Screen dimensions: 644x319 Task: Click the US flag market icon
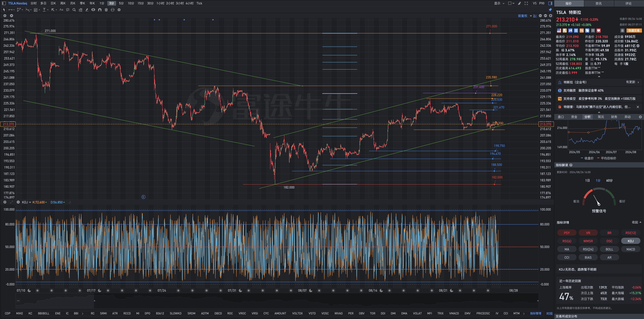[x=559, y=31]
